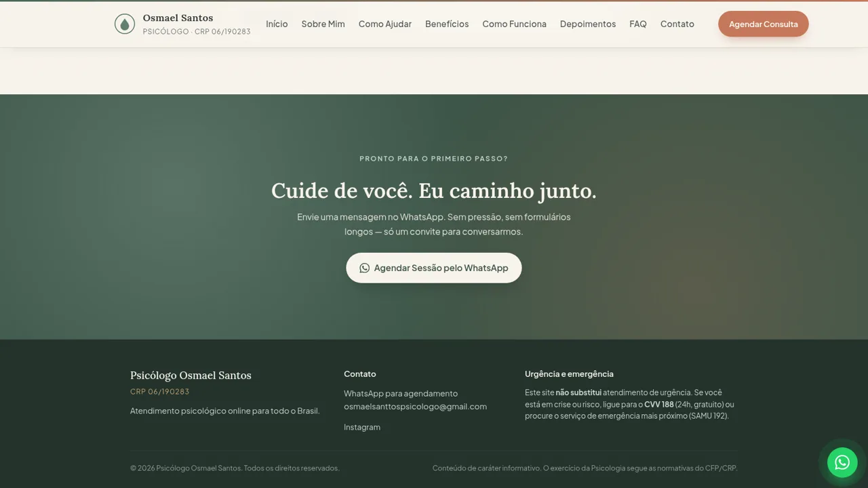Image resolution: width=868 pixels, height=488 pixels.
Task: Click the bold CVV 188 text
Action: (659, 405)
